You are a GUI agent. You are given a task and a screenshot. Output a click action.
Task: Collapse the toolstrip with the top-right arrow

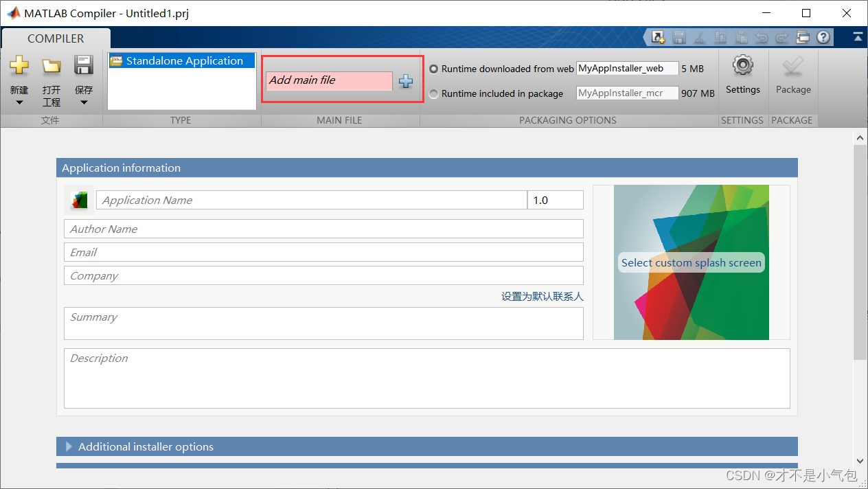coord(858,36)
